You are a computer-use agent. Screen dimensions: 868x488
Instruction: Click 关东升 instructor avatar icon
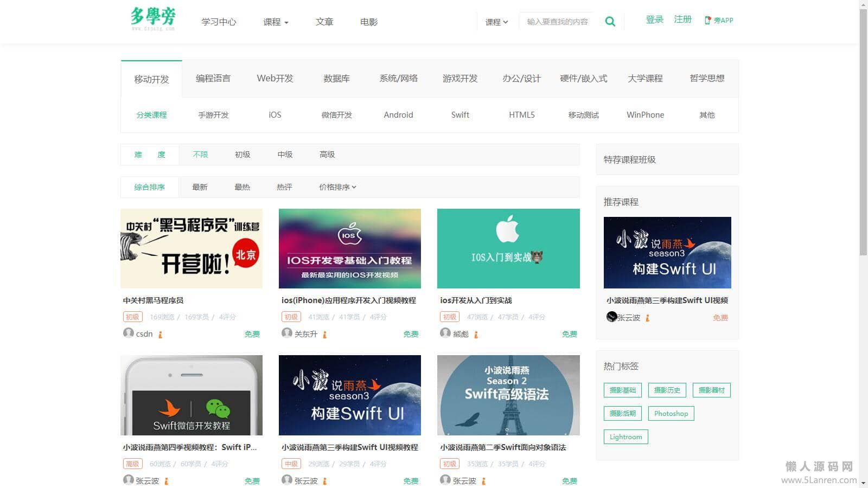[x=287, y=333]
